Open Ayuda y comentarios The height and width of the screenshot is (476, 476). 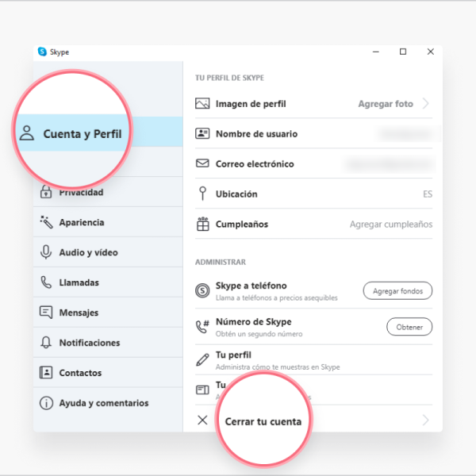[108, 403]
